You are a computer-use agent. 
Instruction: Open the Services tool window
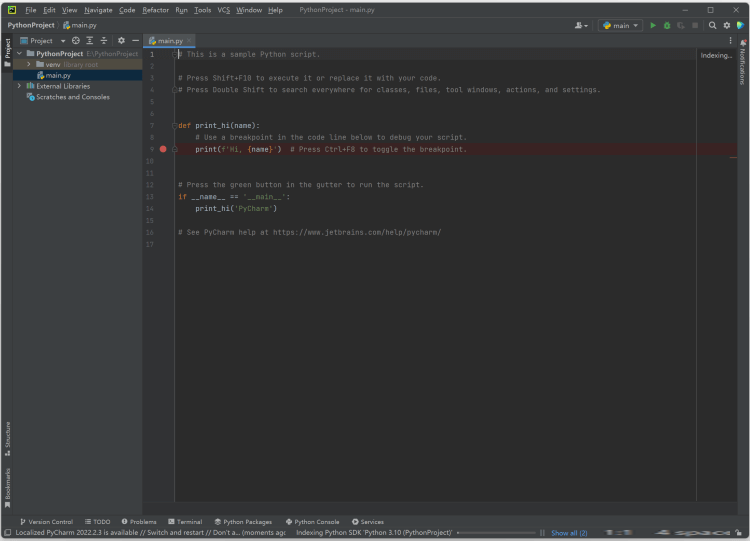368,522
